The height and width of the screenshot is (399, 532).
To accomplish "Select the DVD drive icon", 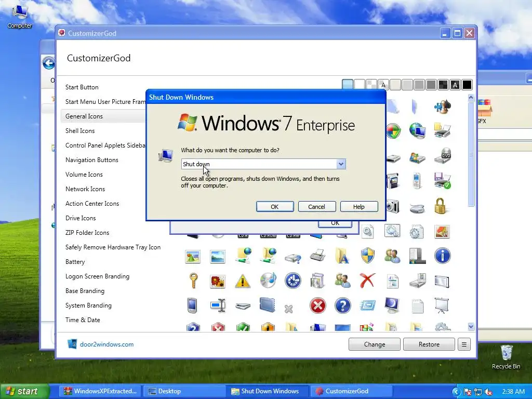I will 442,156.
